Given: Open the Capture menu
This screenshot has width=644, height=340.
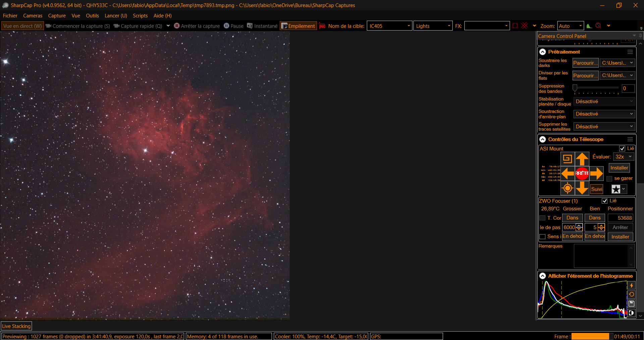Looking at the screenshot, I should 57,16.
